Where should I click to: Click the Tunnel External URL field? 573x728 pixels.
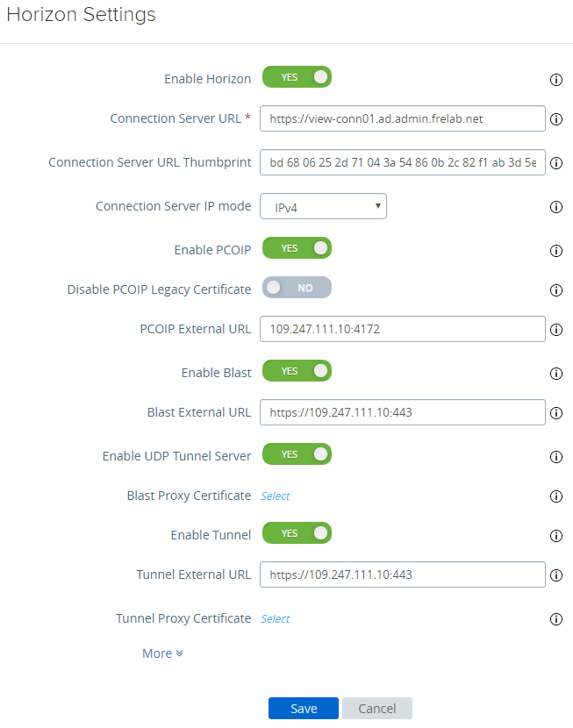(x=403, y=575)
